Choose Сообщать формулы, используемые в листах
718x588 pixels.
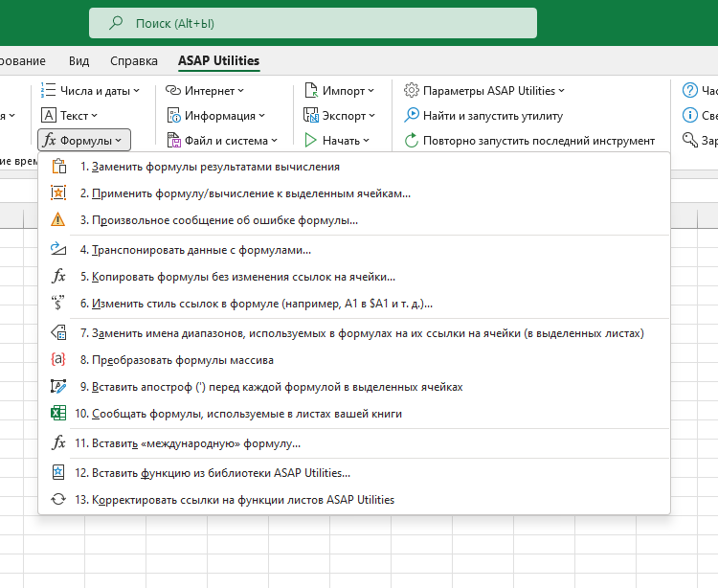[x=354, y=414]
